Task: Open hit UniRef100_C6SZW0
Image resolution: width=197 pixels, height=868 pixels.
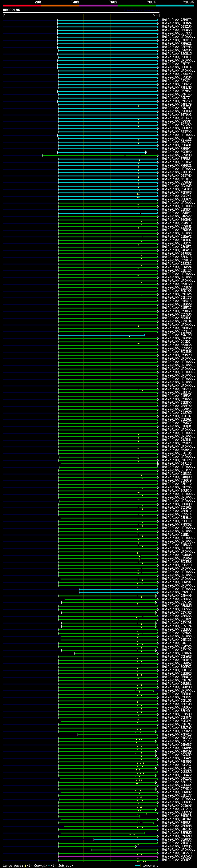Action: [177, 26]
